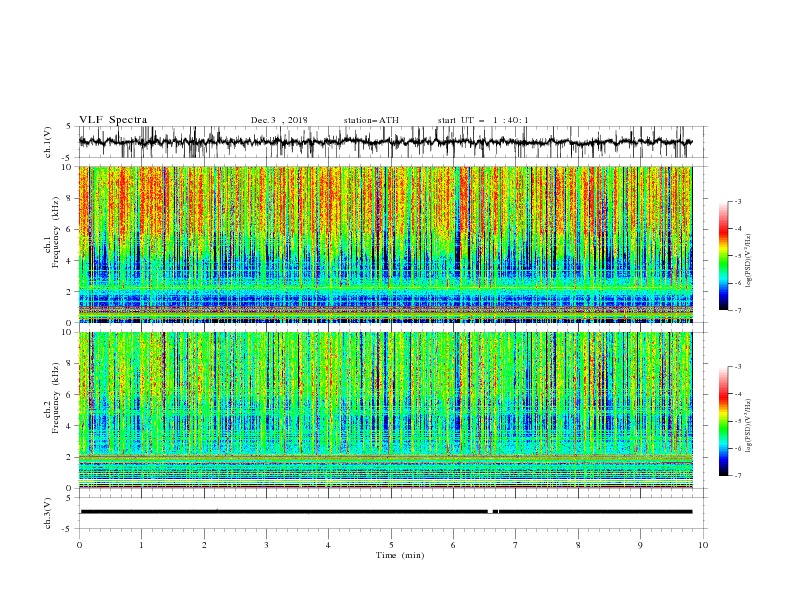Click the ch.2 colorbar 'log(PSD)(V²/Hz)' label
Image resolution: width=792 pixels, height=612 pixels.
tap(748, 425)
